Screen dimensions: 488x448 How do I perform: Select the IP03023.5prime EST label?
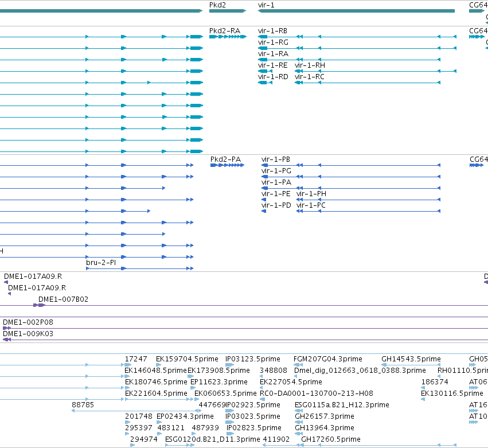click(x=253, y=416)
